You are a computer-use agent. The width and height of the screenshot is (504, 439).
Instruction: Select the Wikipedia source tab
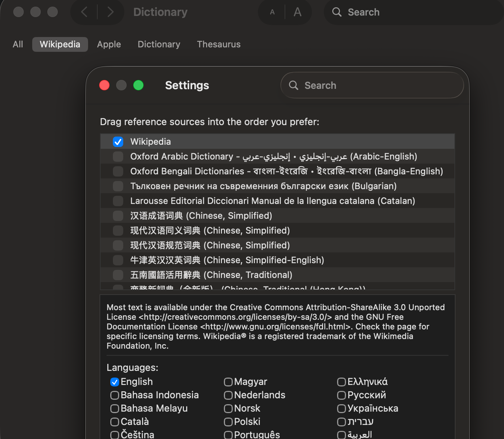point(60,44)
